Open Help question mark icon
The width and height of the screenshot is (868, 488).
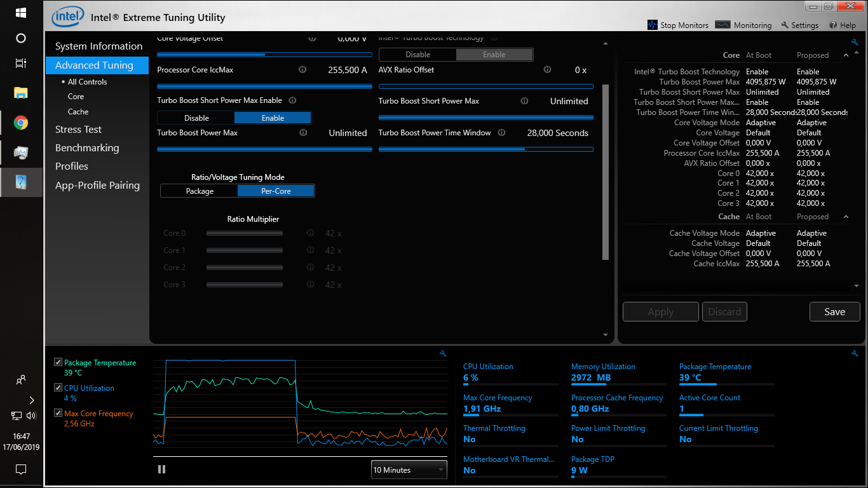pyautogui.click(x=833, y=25)
